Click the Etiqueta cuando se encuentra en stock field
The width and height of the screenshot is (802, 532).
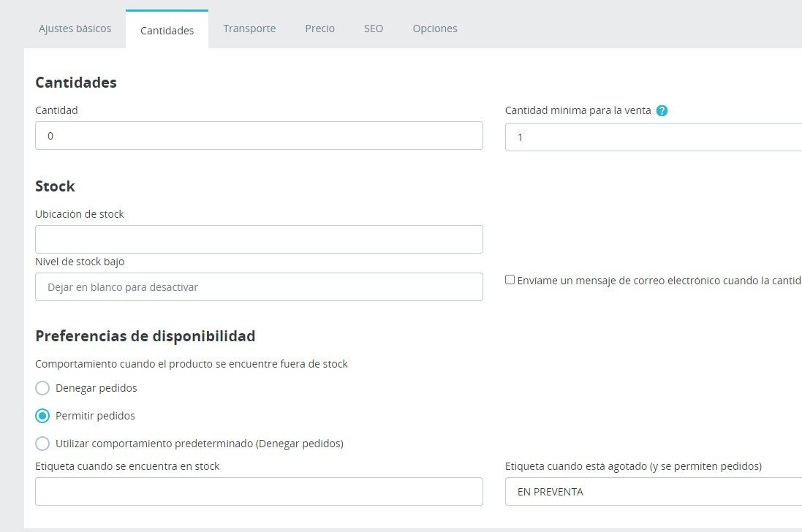(259, 491)
